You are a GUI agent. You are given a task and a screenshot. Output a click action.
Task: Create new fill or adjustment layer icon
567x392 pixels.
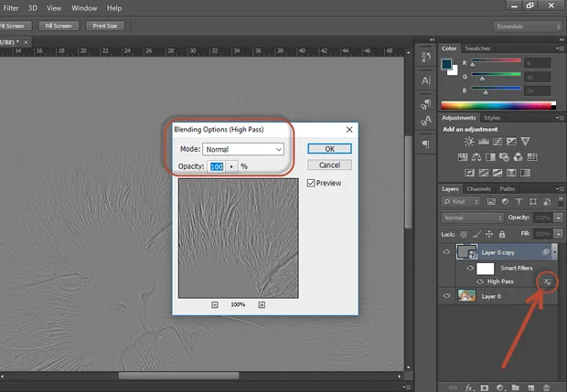point(500,387)
